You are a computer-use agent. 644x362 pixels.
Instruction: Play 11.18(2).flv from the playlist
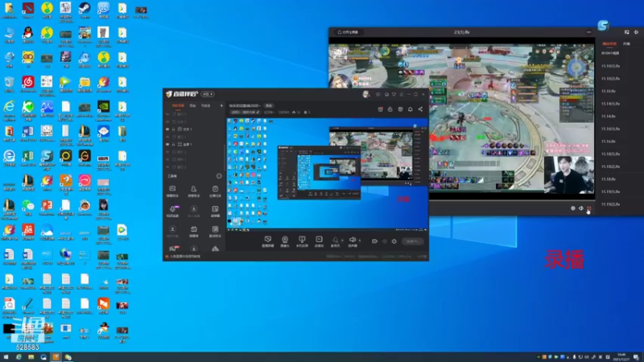pos(611,167)
